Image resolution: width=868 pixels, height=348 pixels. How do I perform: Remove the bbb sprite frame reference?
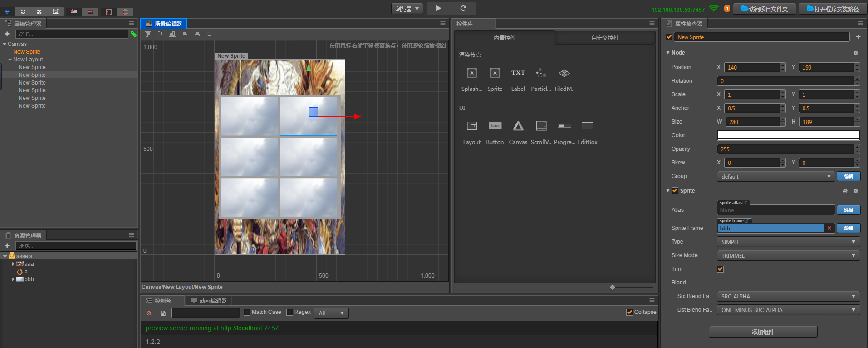tap(829, 228)
